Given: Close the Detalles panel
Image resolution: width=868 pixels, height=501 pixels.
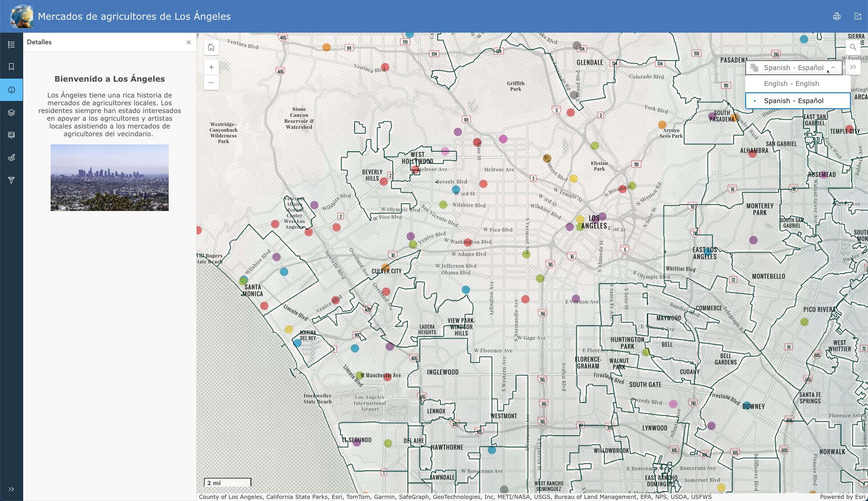Looking at the screenshot, I should pos(188,42).
